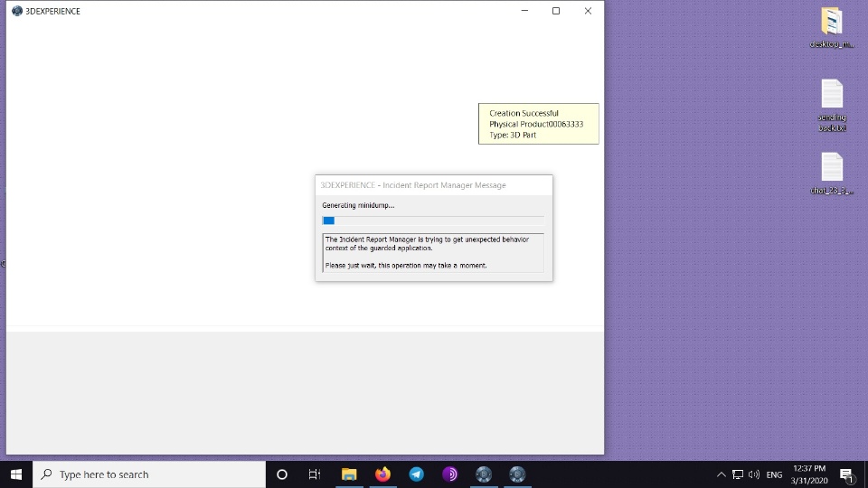868x488 pixels.
Task: Open the volume control tray icon
Action: click(754, 474)
